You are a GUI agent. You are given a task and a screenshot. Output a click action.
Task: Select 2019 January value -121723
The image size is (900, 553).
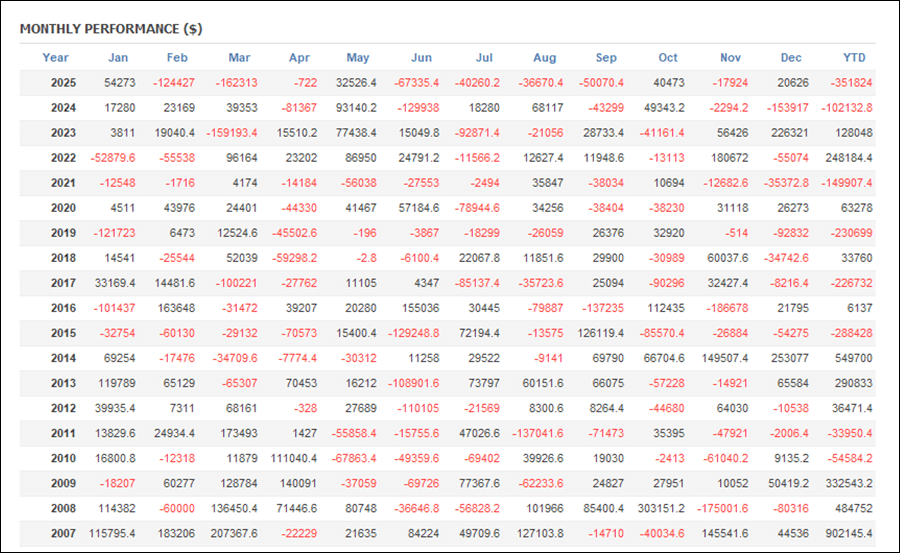point(113,232)
